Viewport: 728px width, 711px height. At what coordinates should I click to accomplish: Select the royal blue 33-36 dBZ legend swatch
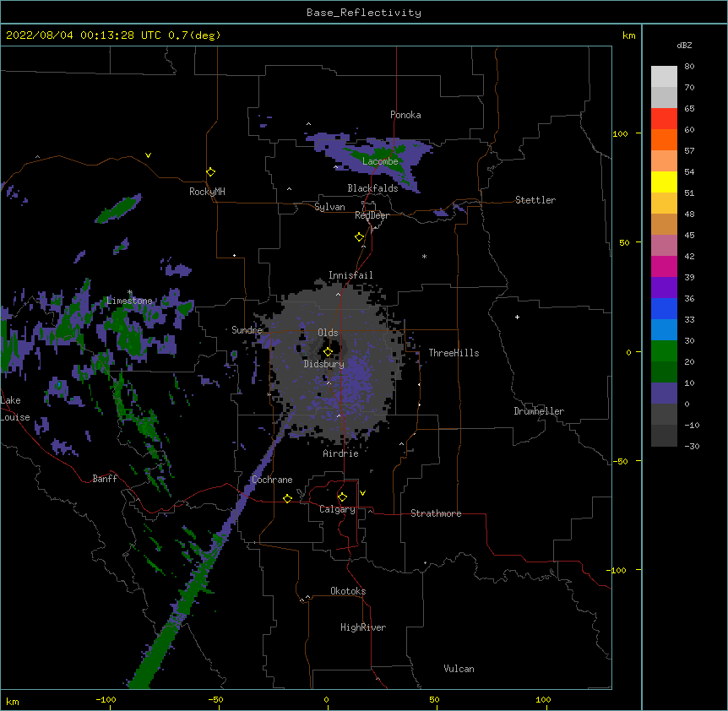point(664,308)
